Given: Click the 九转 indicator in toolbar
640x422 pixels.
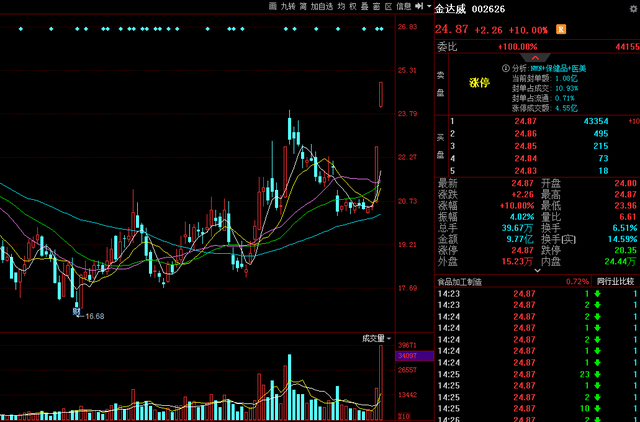Looking at the screenshot, I should coord(288,7).
